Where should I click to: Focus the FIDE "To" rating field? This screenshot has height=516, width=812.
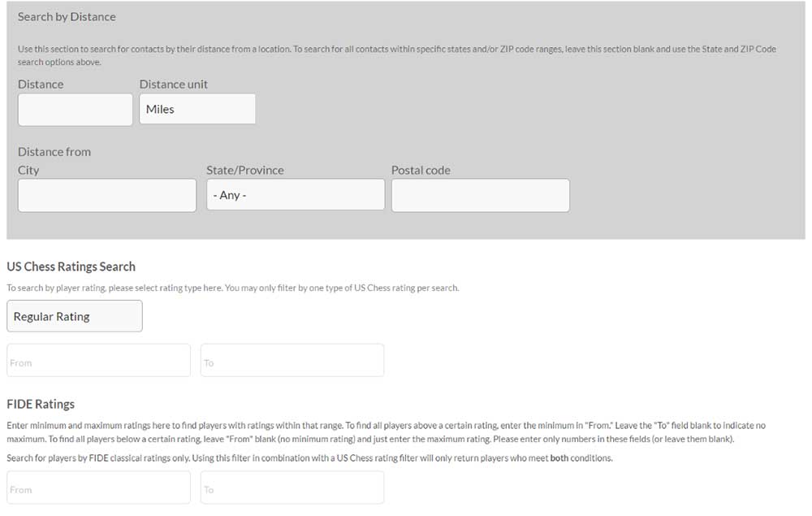[292, 487]
